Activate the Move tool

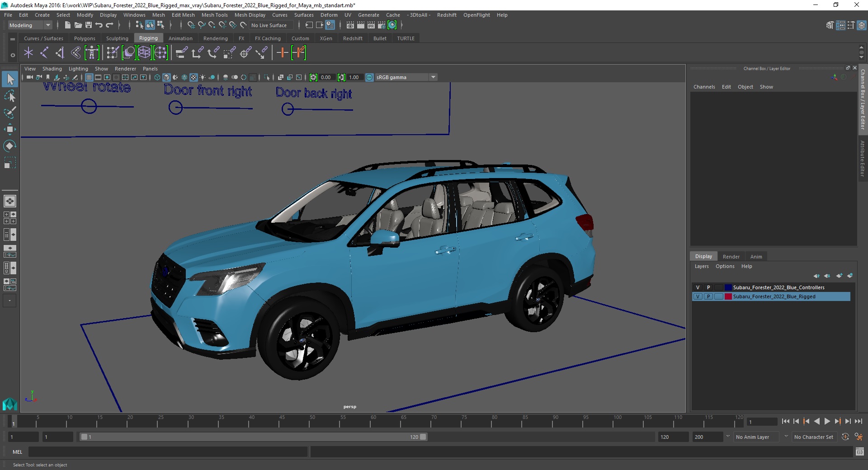coord(10,129)
